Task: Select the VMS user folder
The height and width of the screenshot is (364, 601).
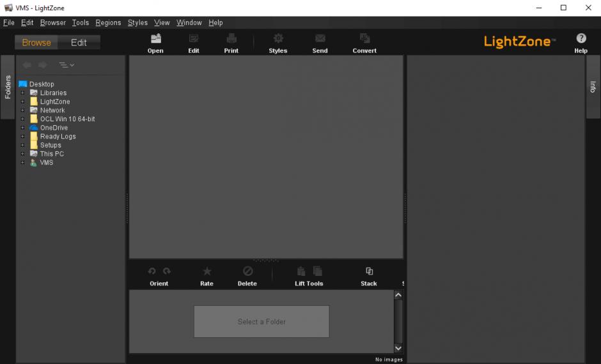Action: coord(47,162)
